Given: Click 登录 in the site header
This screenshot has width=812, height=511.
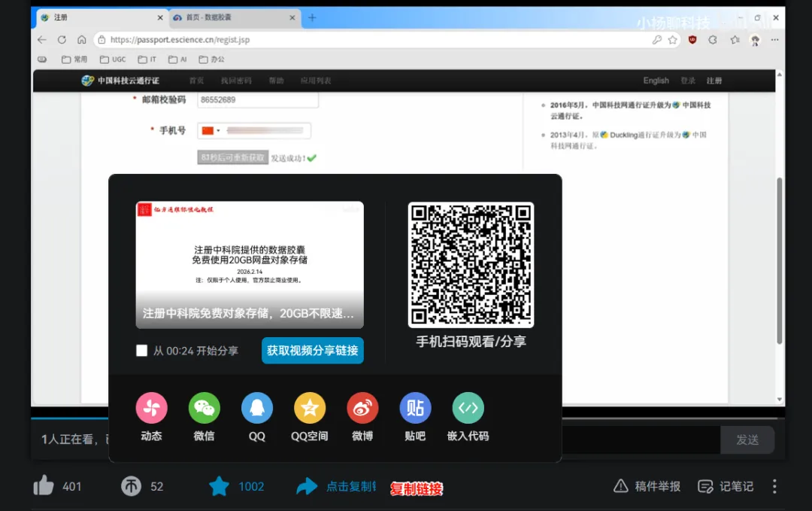Looking at the screenshot, I should click(x=688, y=81).
